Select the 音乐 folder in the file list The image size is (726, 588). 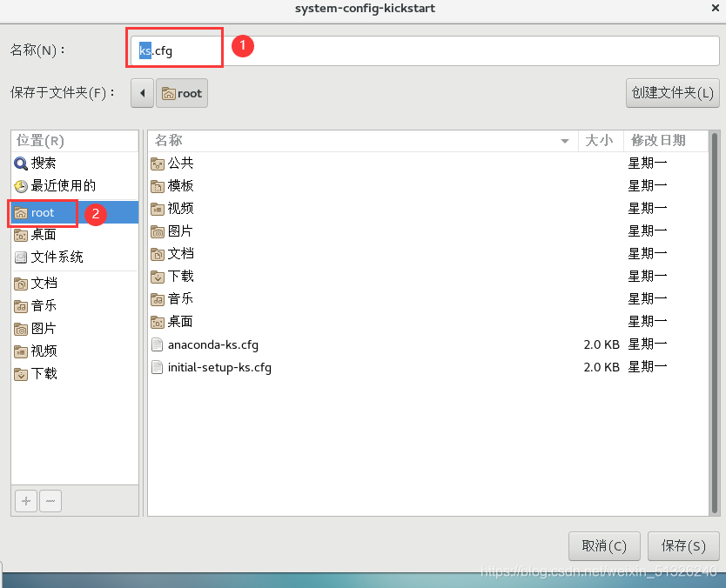tap(428, 299)
